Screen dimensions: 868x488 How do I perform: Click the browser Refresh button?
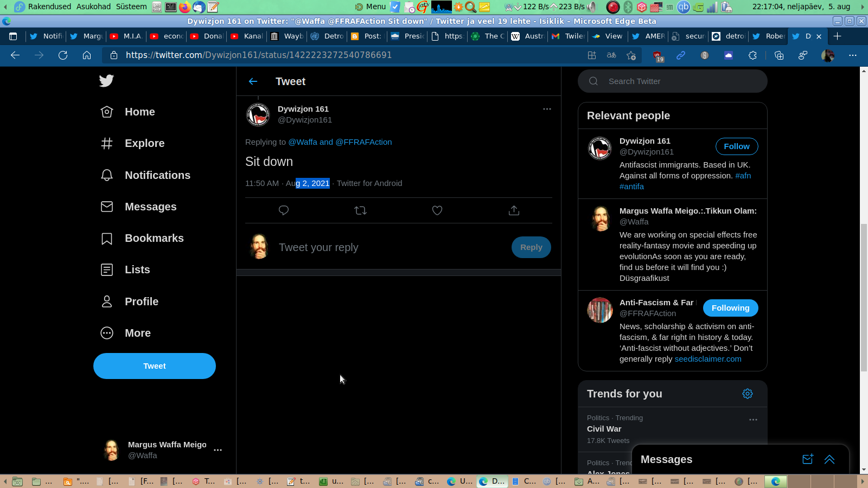(x=63, y=55)
